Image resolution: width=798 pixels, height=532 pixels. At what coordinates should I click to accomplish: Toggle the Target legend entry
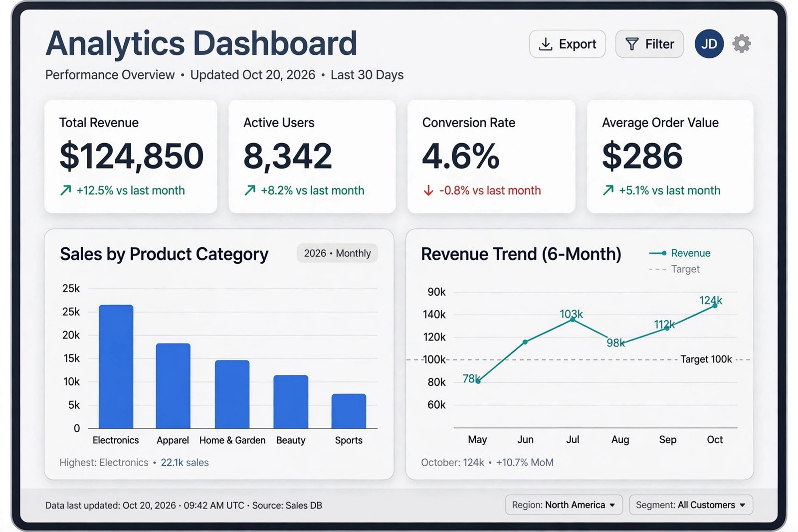(x=674, y=269)
